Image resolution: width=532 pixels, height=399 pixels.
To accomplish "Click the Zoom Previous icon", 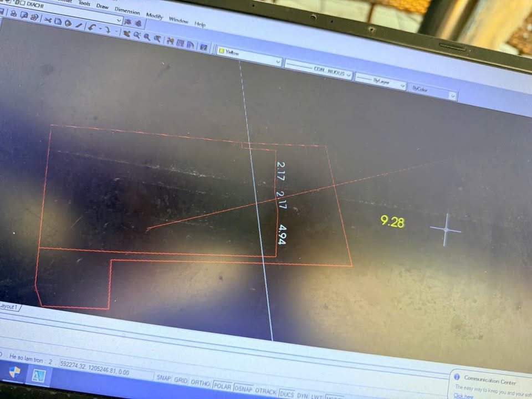I will click(157, 38).
